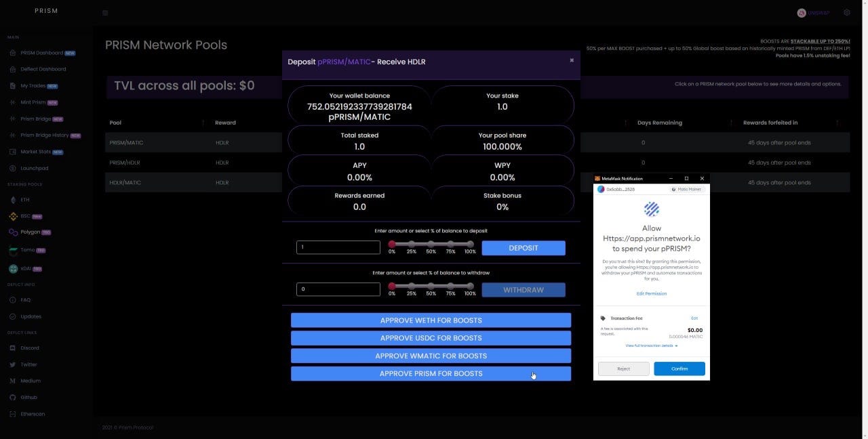Open the Matic Mainnet network selector

[x=687, y=190]
